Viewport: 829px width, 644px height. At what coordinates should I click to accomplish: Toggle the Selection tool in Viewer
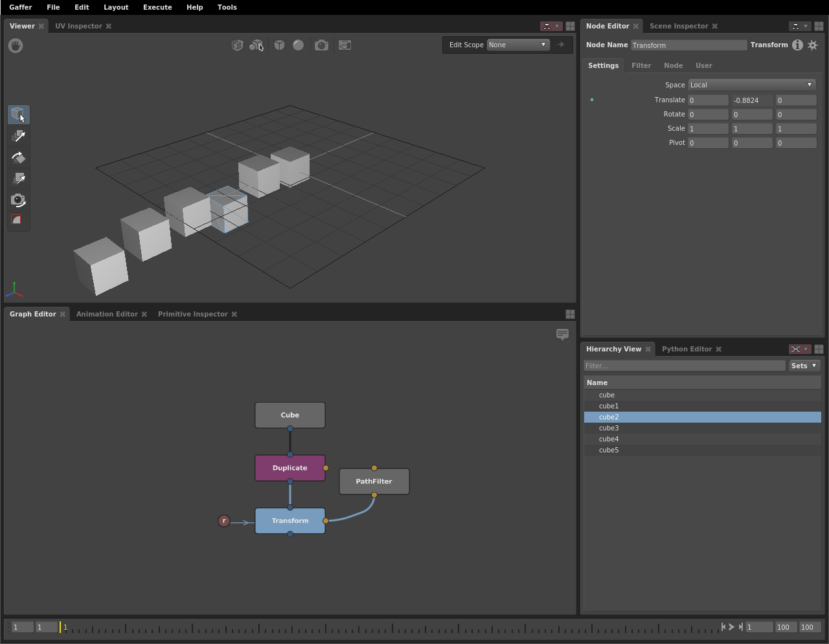(19, 115)
